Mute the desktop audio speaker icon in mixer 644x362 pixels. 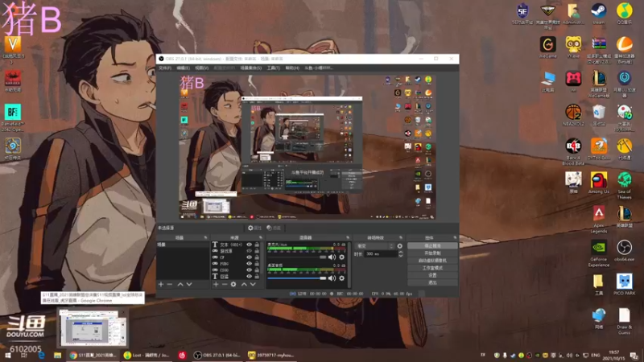(x=332, y=278)
